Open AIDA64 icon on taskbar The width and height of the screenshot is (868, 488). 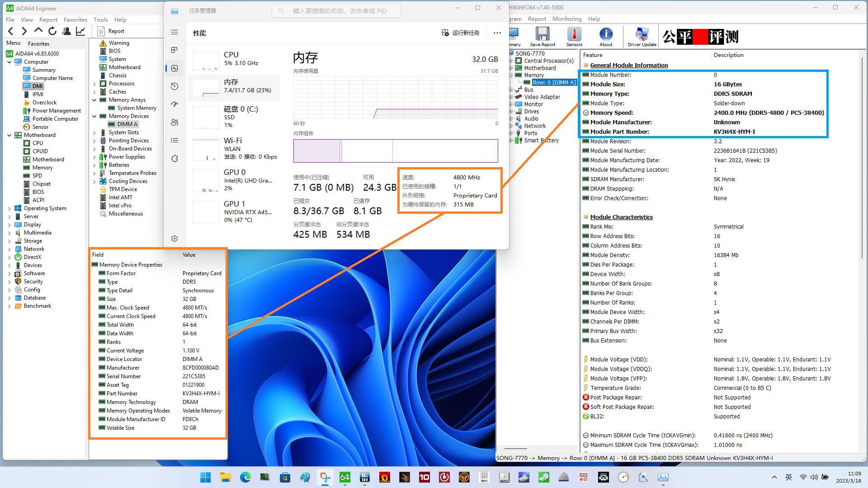click(x=344, y=477)
